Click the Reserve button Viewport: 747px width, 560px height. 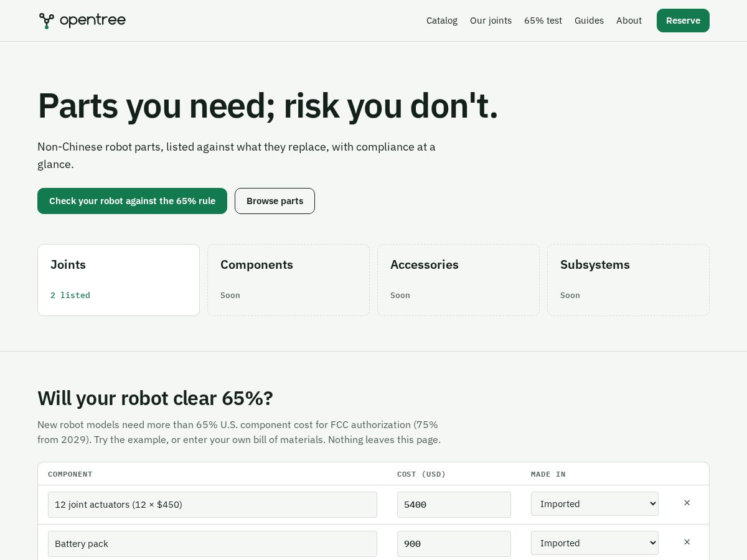(683, 21)
